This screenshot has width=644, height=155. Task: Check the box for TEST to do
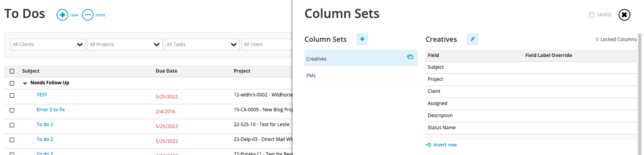click(x=12, y=95)
